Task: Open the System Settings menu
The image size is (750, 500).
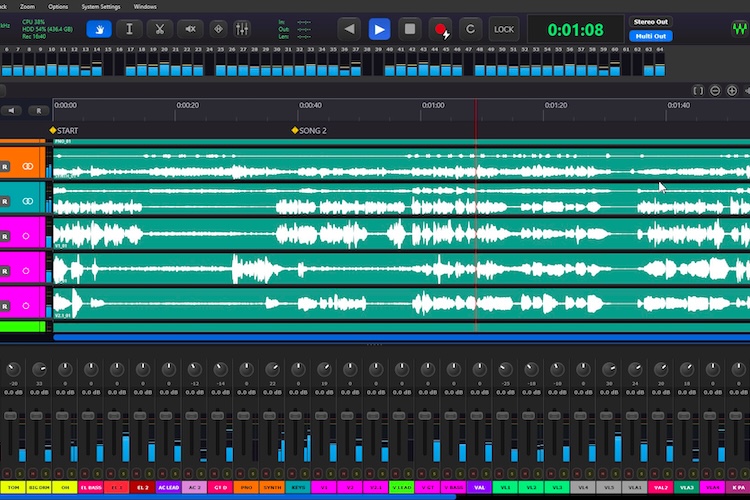Action: [101, 7]
